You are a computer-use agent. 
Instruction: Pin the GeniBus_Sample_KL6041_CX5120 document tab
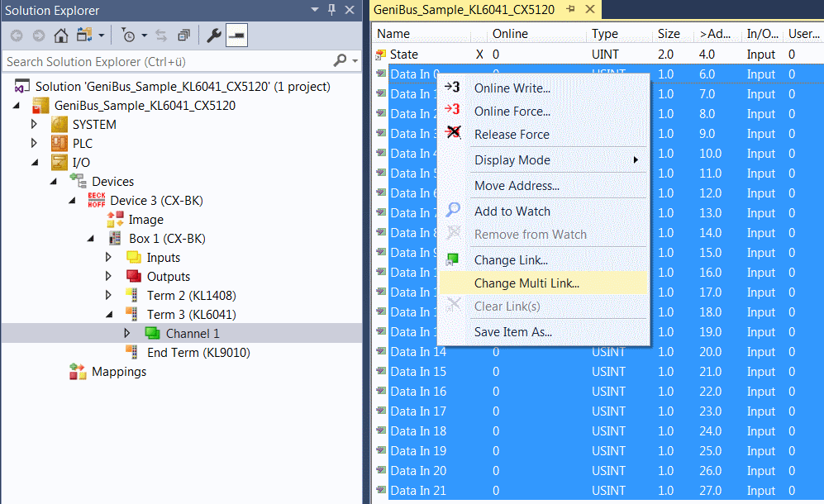tap(571, 9)
